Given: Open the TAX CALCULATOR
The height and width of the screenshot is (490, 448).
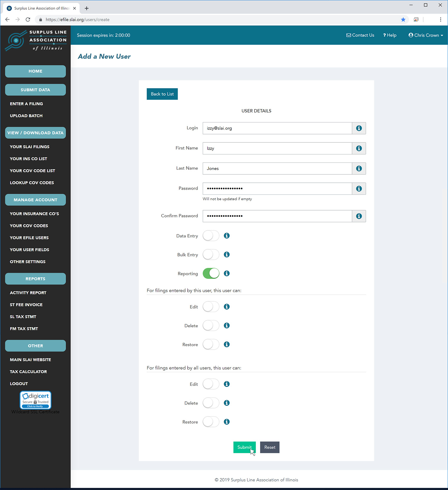Looking at the screenshot, I should [x=28, y=372].
